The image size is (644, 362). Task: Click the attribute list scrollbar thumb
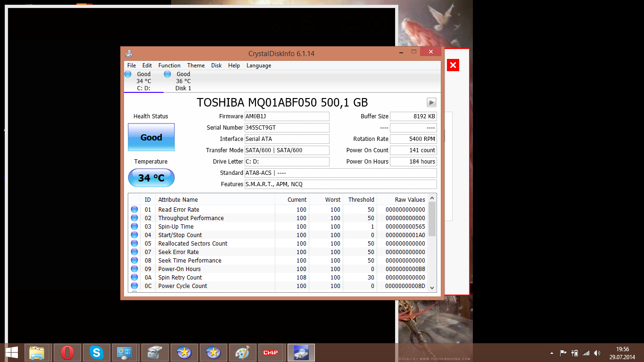point(432,219)
